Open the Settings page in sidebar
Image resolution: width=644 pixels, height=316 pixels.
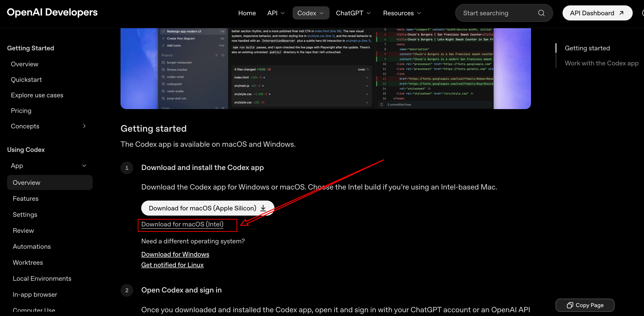25,215
